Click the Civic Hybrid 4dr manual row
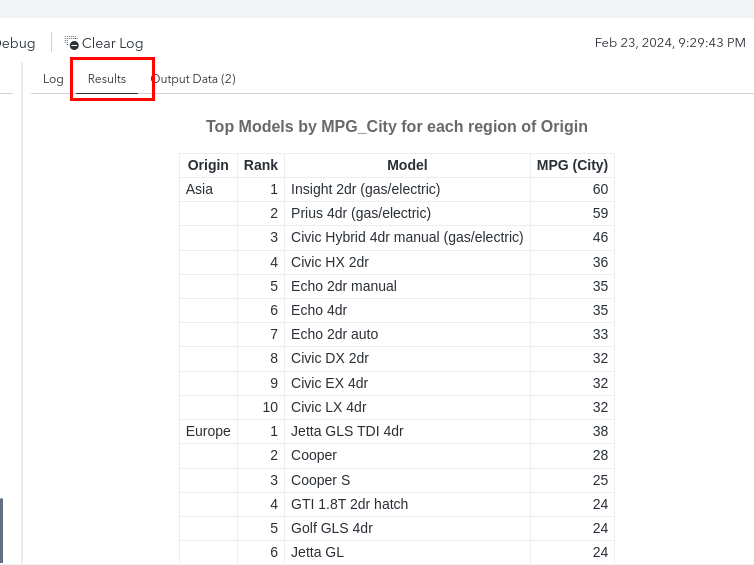The image size is (754, 565). (x=406, y=237)
